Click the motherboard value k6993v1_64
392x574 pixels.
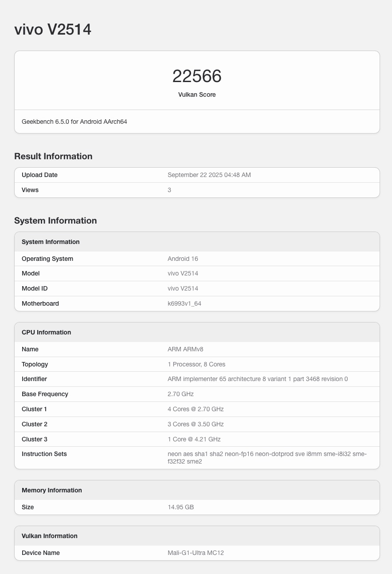(x=184, y=303)
